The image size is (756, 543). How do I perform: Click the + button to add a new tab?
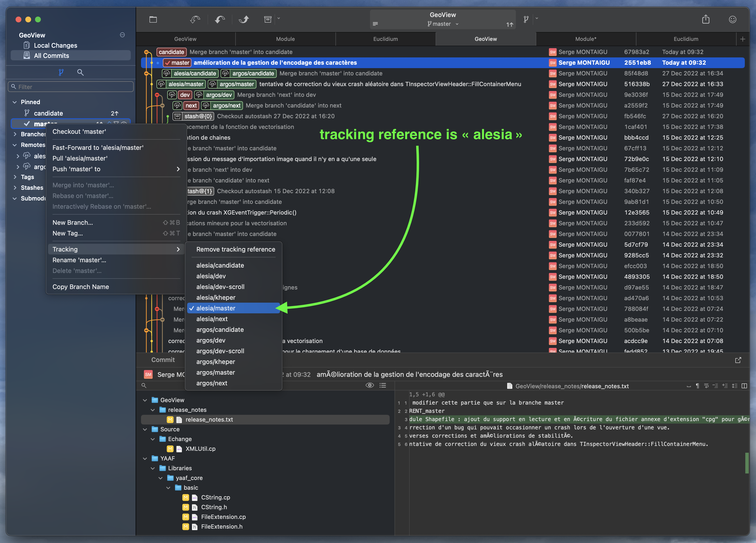pyautogui.click(x=743, y=39)
